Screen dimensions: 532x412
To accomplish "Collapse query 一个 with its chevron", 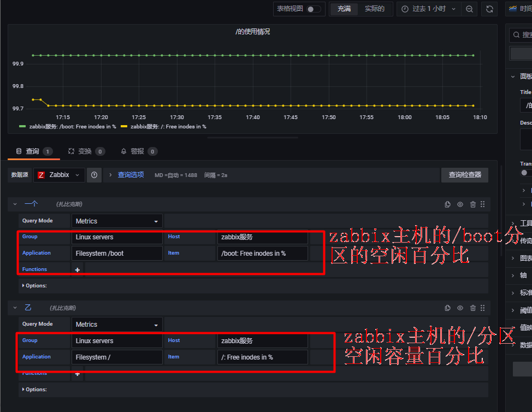I will click(15, 204).
